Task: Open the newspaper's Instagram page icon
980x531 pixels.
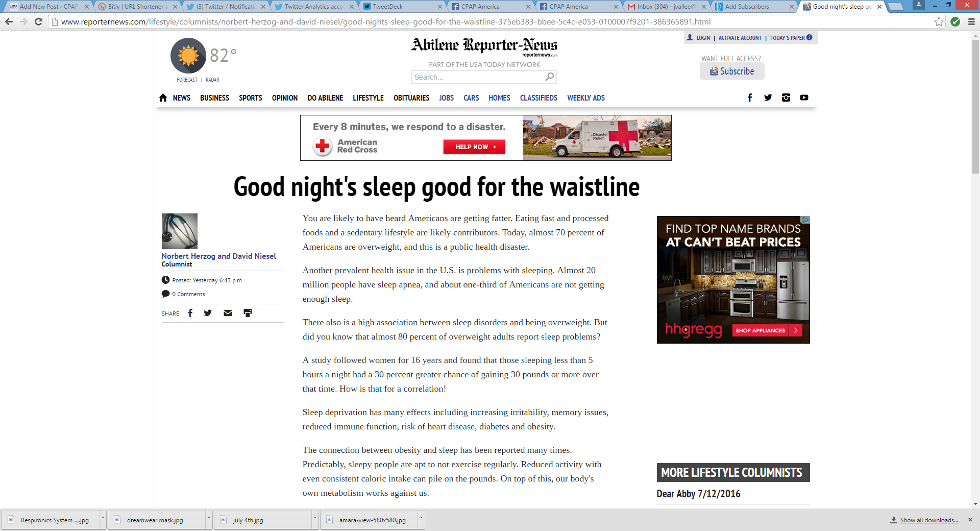Action: click(786, 98)
